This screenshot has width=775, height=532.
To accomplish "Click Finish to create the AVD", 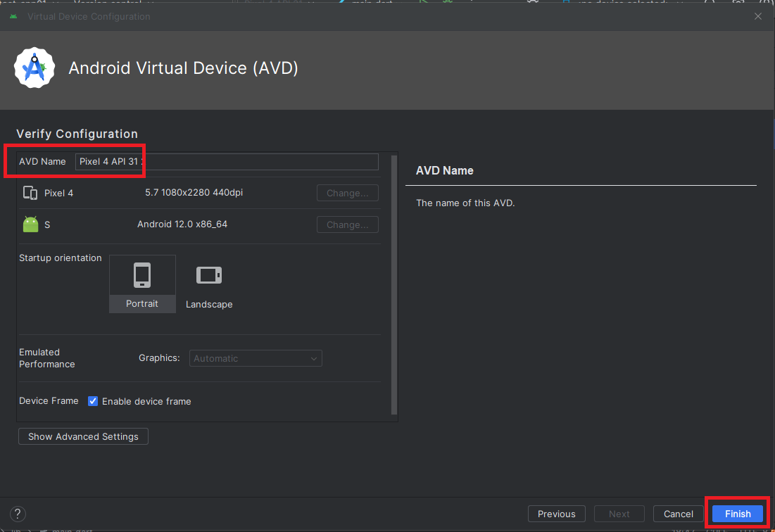I will [738, 514].
